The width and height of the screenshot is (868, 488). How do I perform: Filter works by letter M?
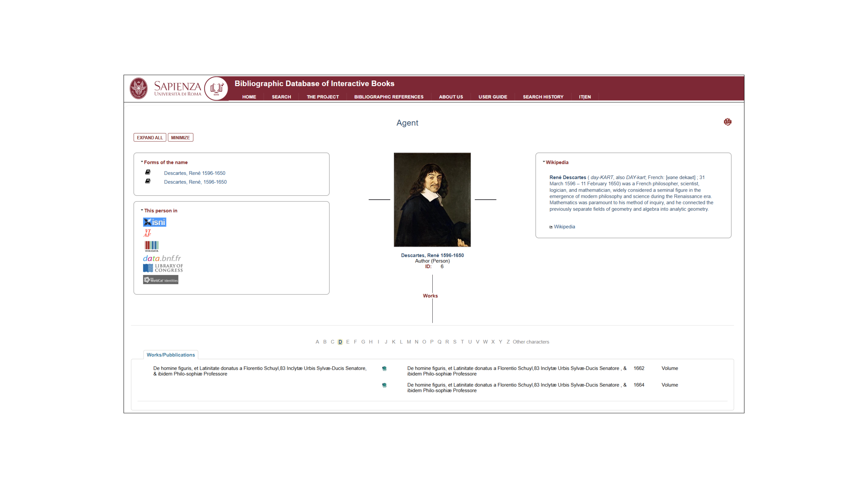tap(409, 342)
